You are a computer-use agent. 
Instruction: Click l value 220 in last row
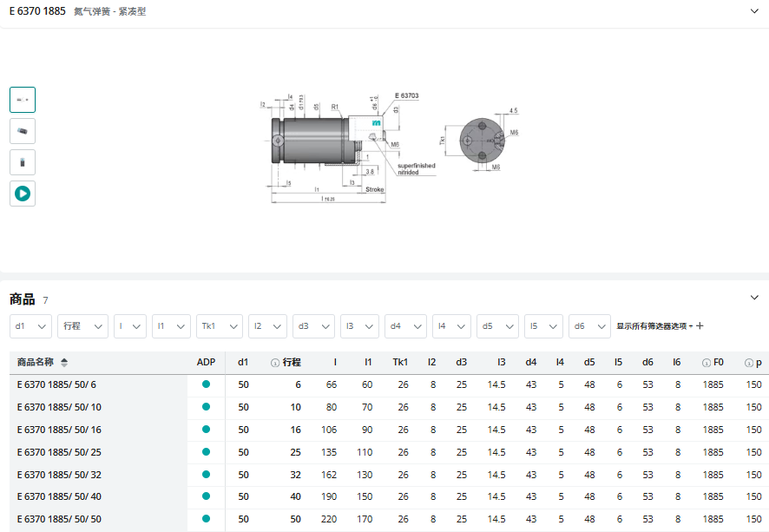(329, 519)
